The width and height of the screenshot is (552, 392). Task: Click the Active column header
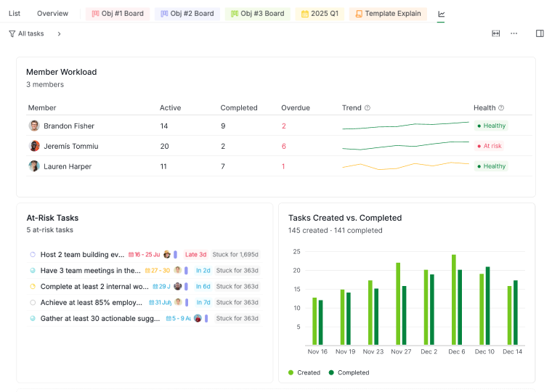171,108
